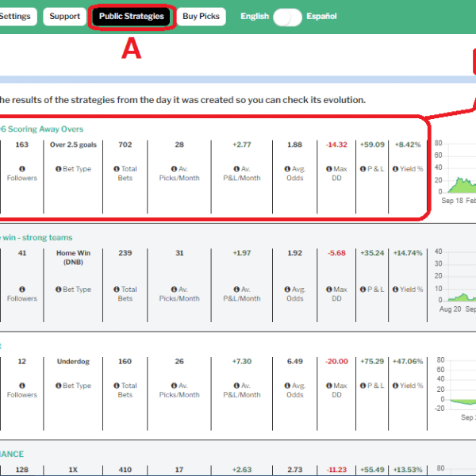Open the Public Strategies tab
The image size is (476, 476).
tap(132, 17)
